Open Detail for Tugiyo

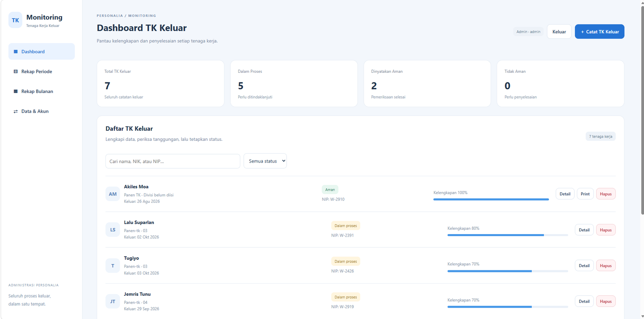(x=584, y=265)
